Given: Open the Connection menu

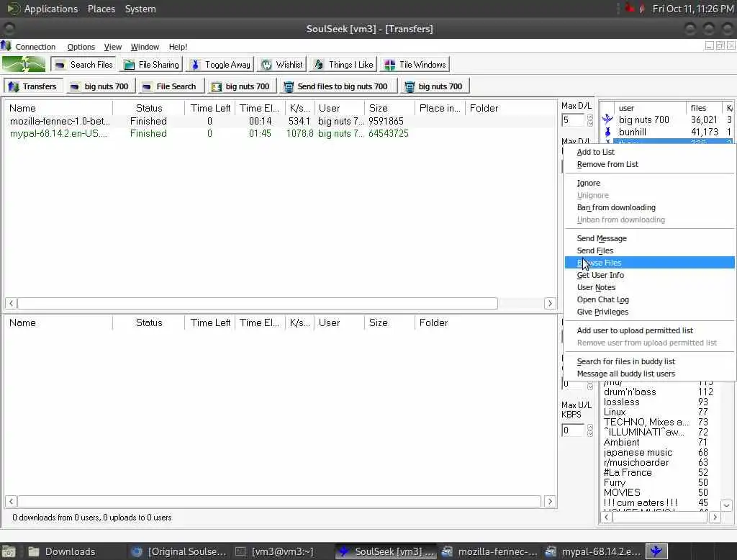Looking at the screenshot, I should tap(35, 47).
